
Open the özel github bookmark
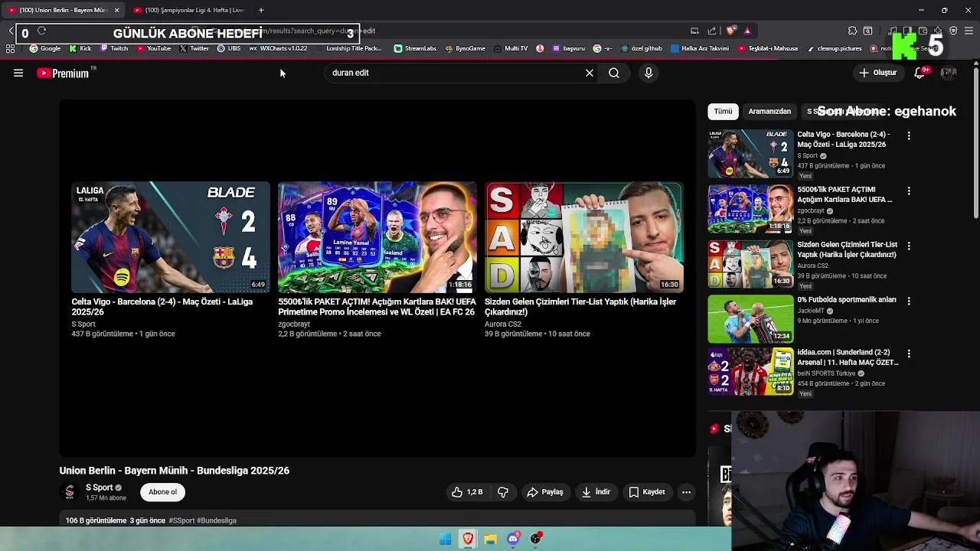642,48
